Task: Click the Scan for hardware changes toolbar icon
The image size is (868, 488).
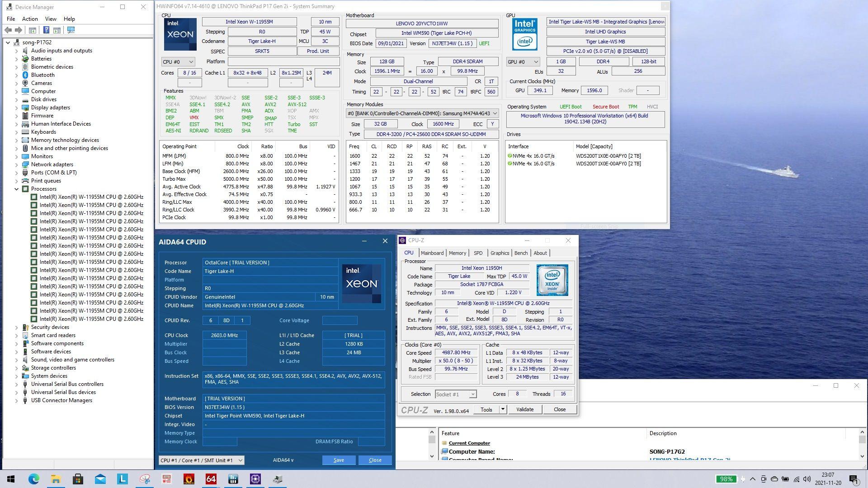Action: (x=71, y=30)
